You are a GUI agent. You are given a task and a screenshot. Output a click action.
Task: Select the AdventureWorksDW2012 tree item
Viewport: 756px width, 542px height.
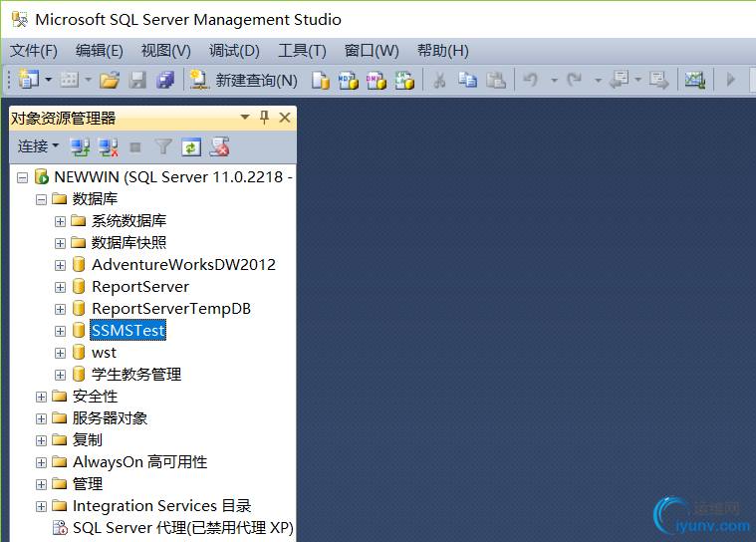pos(183,265)
